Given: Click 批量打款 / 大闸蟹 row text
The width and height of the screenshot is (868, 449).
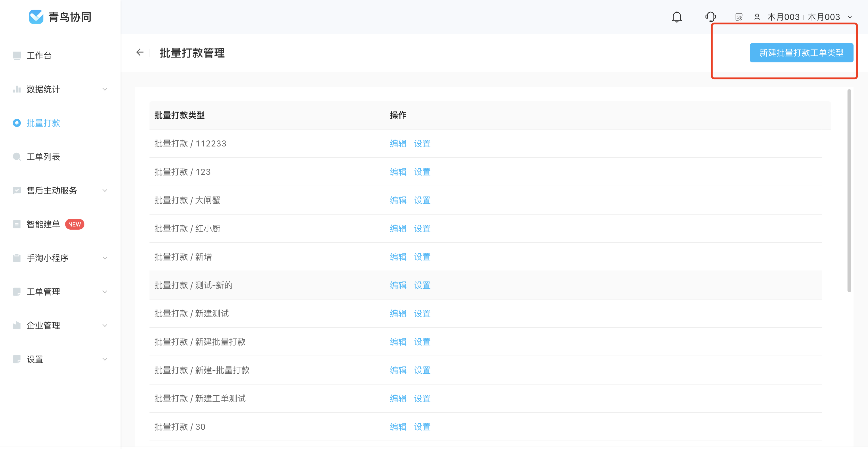Looking at the screenshot, I should (x=187, y=200).
